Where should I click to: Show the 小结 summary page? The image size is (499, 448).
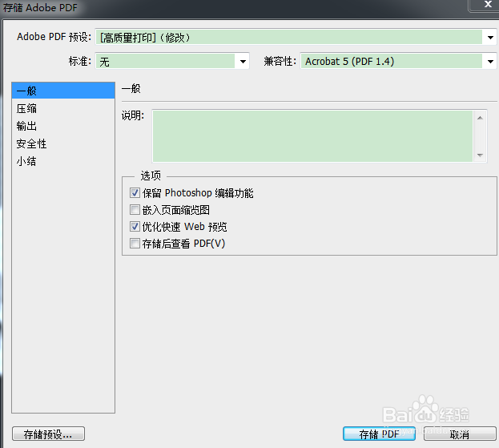click(x=63, y=161)
